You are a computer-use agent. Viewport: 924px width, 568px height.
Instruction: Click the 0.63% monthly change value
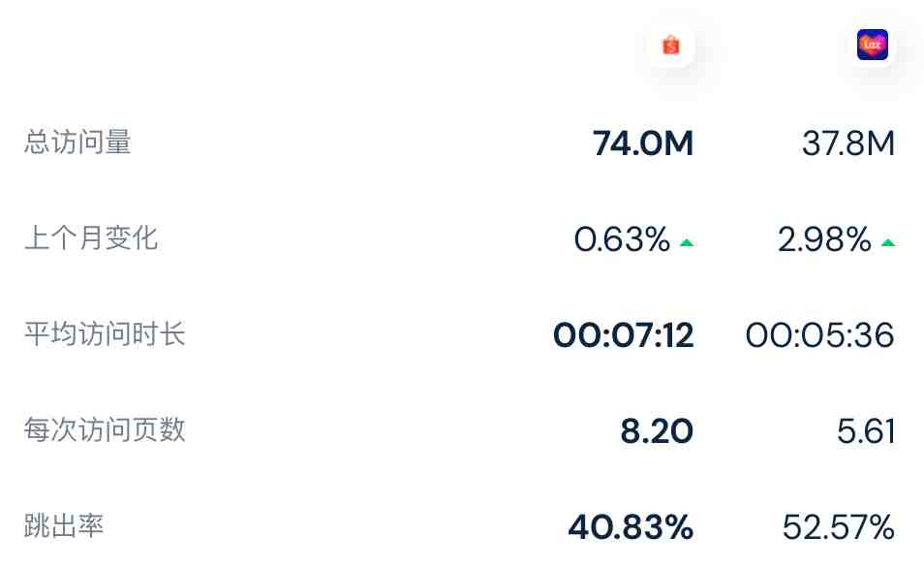pyautogui.click(x=622, y=239)
